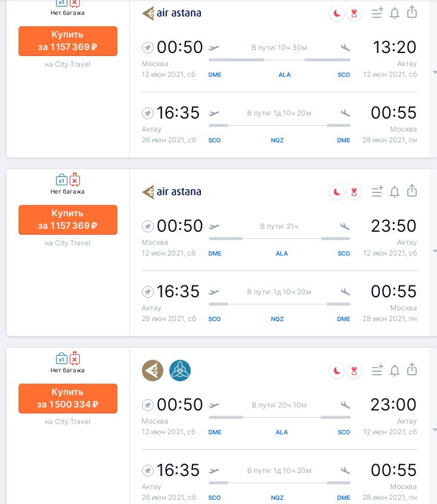
Task: Buy the ticket for 1 500 334 ₽
Action: [x=68, y=398]
